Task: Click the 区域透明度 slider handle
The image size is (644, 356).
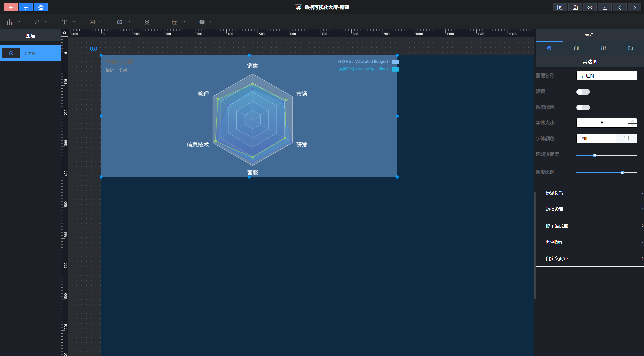Action: click(595, 155)
